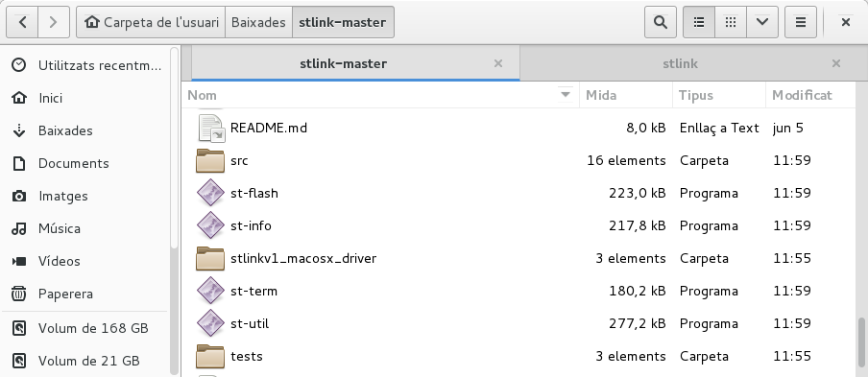868x377 pixels.
Task: Switch to icon grid view
Action: (x=731, y=22)
